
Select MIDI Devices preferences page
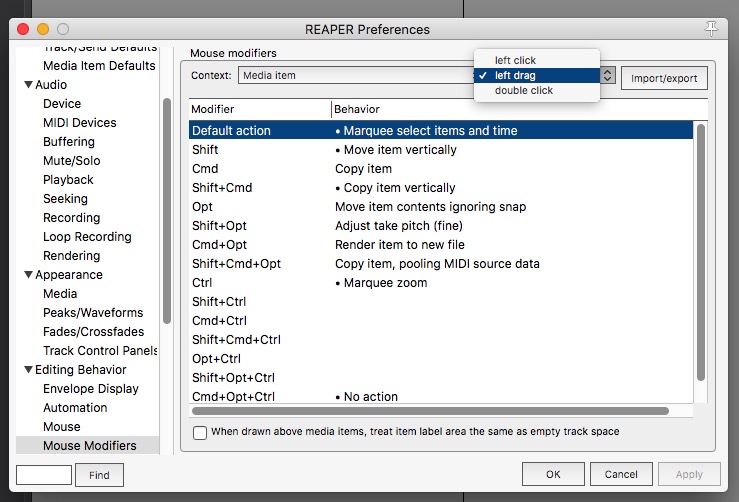click(x=80, y=123)
